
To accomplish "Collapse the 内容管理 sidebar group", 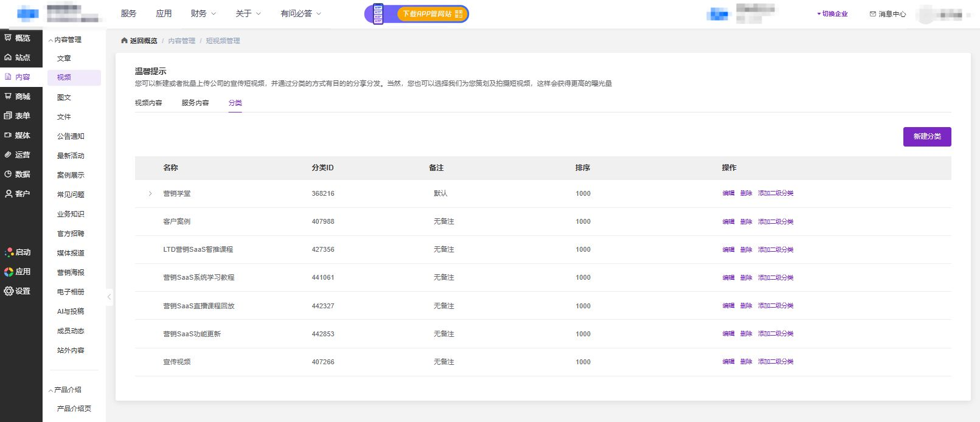I will click(50, 40).
